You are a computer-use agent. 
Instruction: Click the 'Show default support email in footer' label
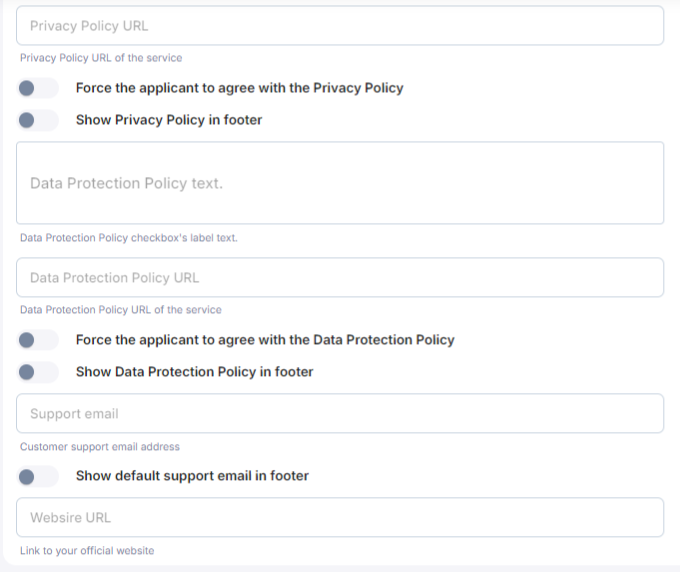192,476
